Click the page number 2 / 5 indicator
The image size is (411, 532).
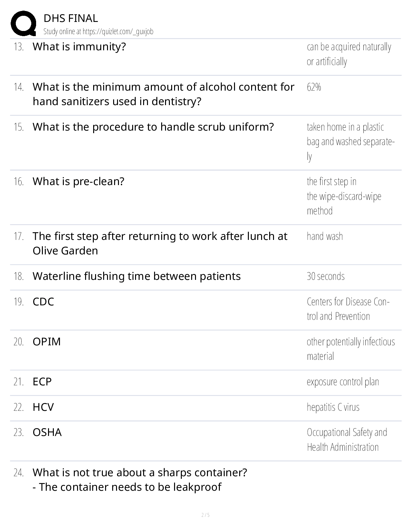[205, 515]
